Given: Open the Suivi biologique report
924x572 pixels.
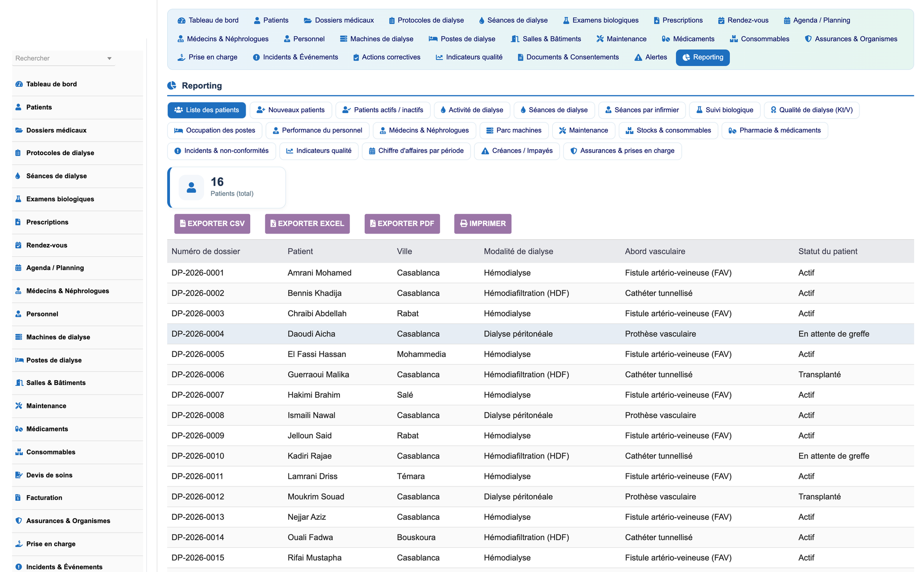Looking at the screenshot, I should pyautogui.click(x=725, y=110).
